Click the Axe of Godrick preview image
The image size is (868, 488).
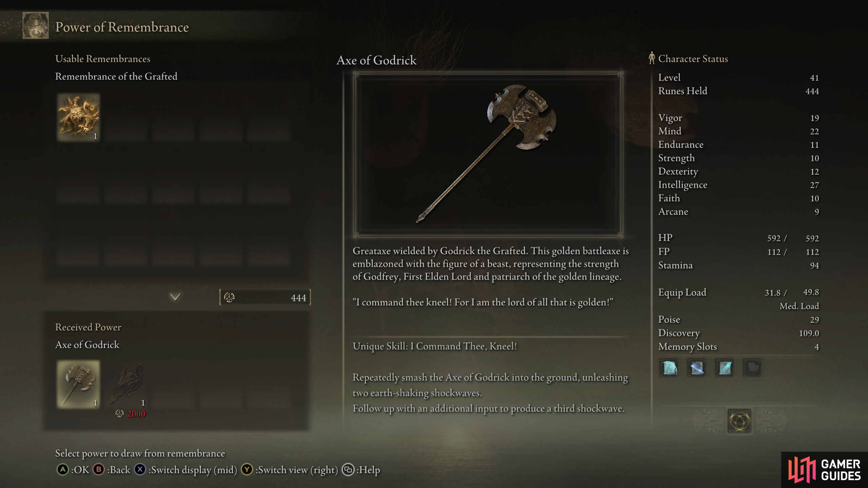click(488, 154)
